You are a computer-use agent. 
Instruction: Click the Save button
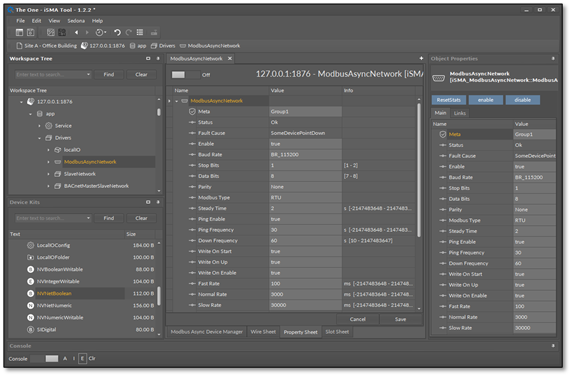point(400,319)
